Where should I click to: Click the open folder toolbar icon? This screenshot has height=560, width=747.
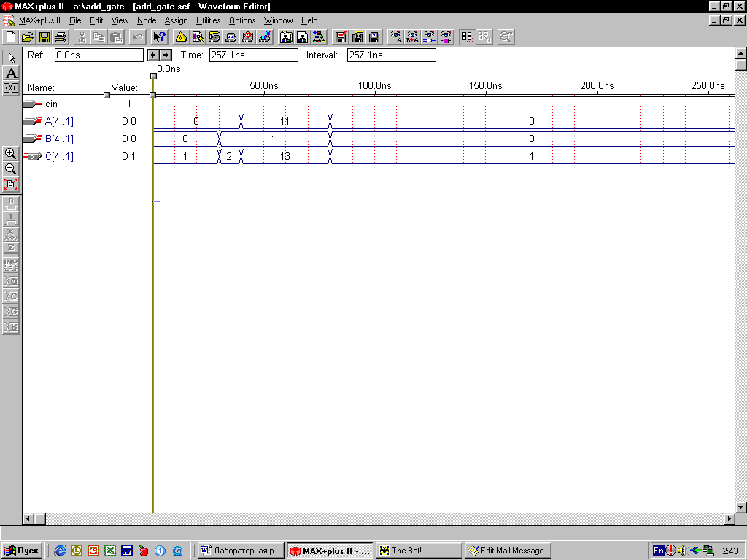click(x=28, y=36)
